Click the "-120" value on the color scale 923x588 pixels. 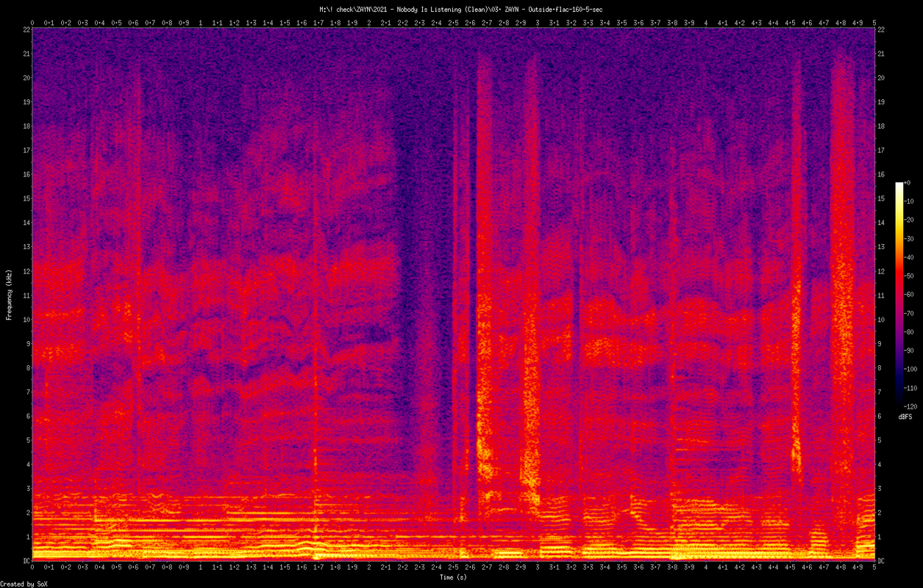(912, 406)
